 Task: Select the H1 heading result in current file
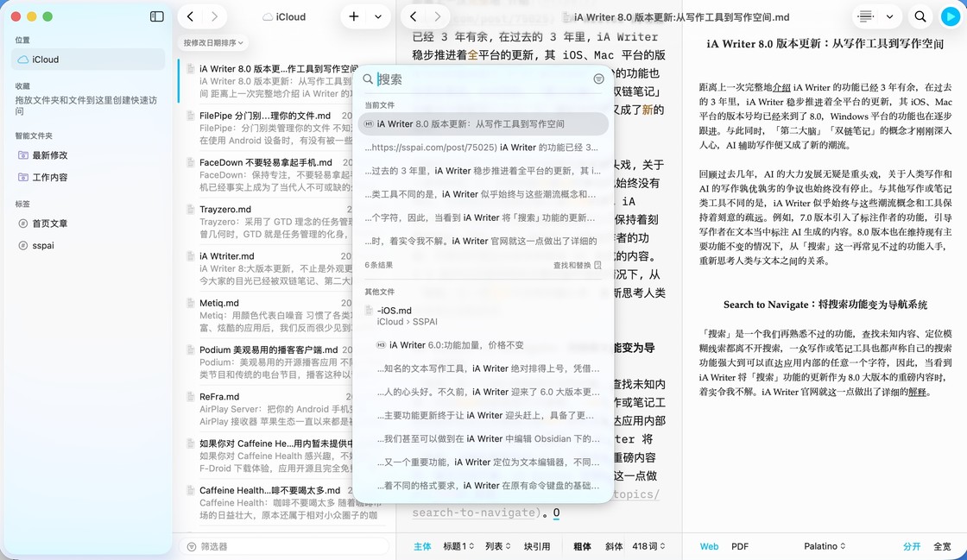pos(483,124)
